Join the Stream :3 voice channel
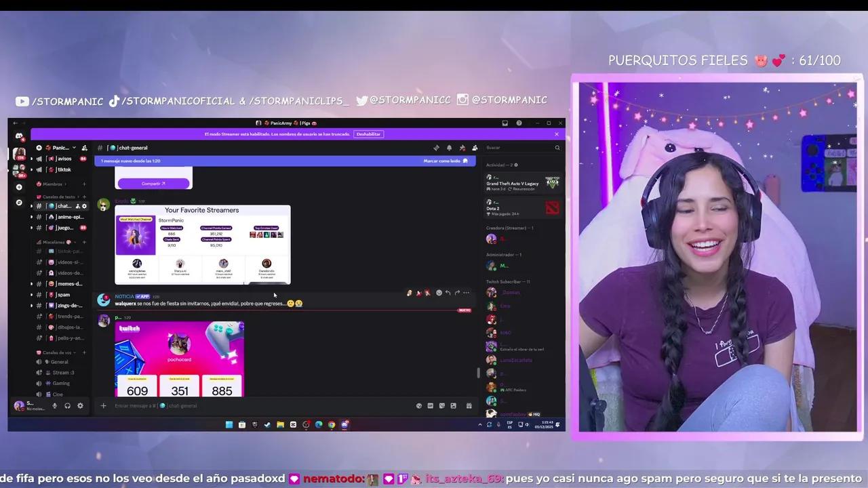The image size is (868, 488). 61,373
